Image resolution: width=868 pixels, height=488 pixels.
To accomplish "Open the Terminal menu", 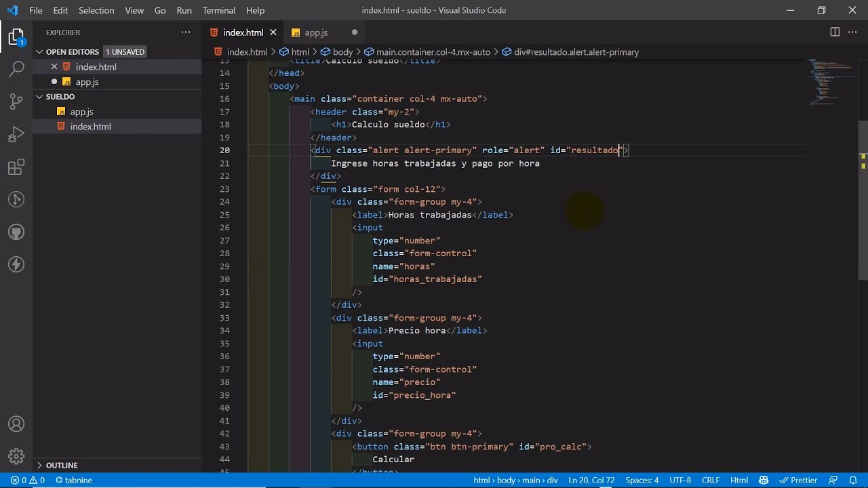I will [x=218, y=10].
